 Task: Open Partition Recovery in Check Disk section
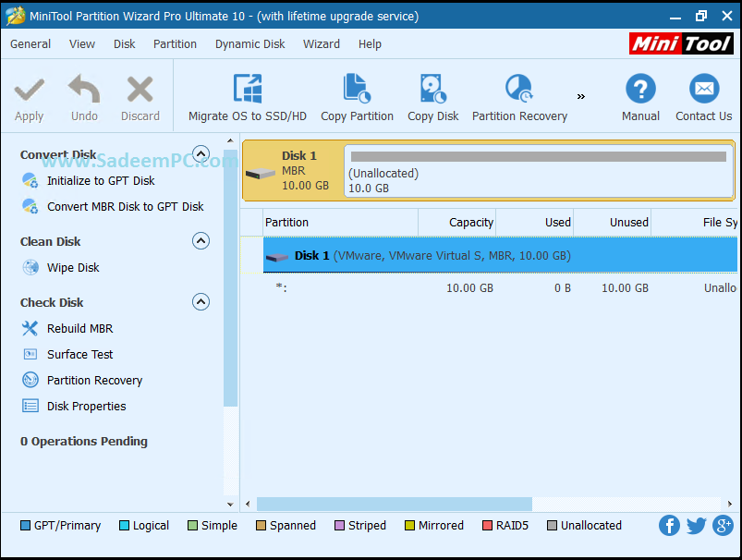94,381
